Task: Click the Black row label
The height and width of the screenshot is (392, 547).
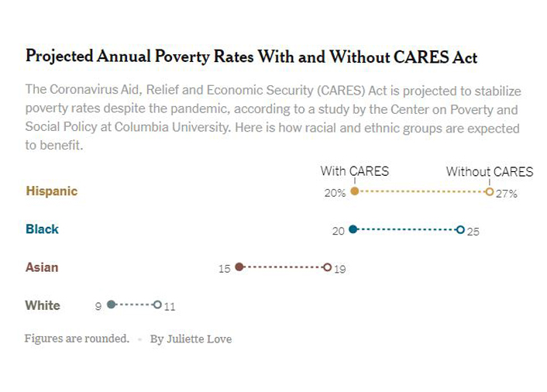Action: (x=42, y=229)
